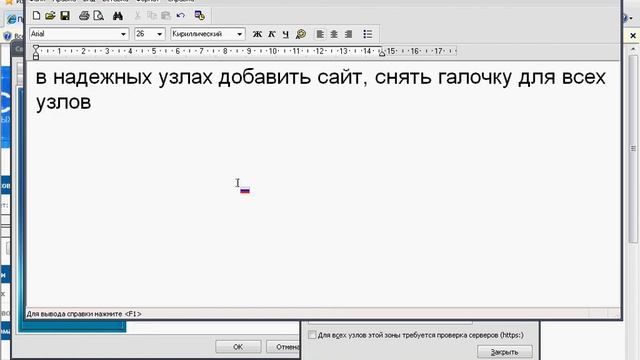Open the Кириллический script dropdown

pyautogui.click(x=240, y=34)
